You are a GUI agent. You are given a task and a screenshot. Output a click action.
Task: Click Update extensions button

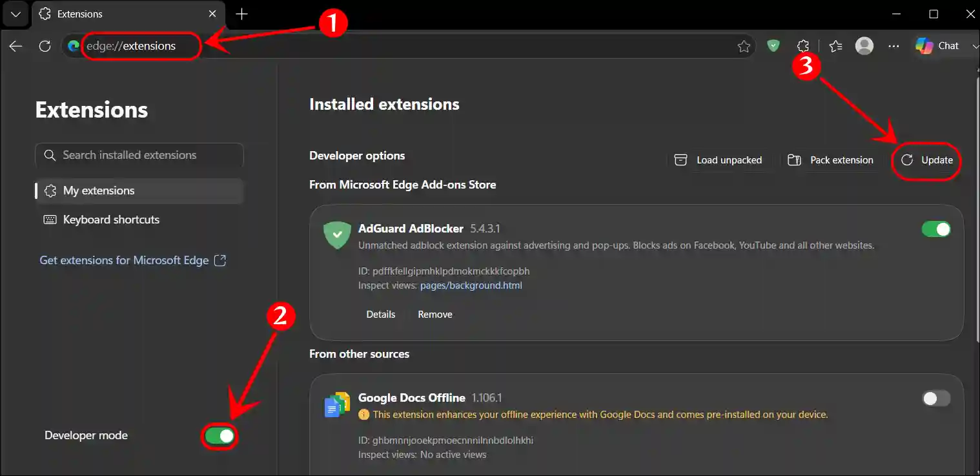click(x=926, y=160)
